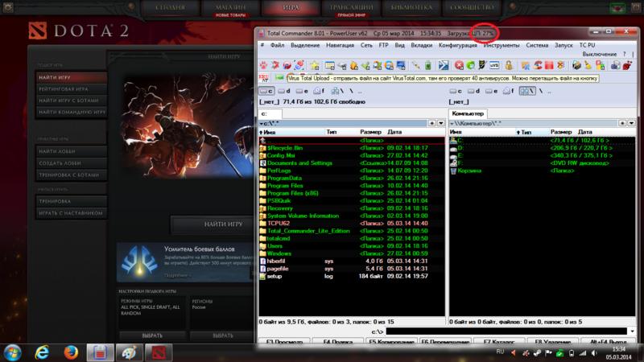Open Dota 2 МАГАЗИН top tab
644x362 pixels.
pyautogui.click(x=230, y=9)
